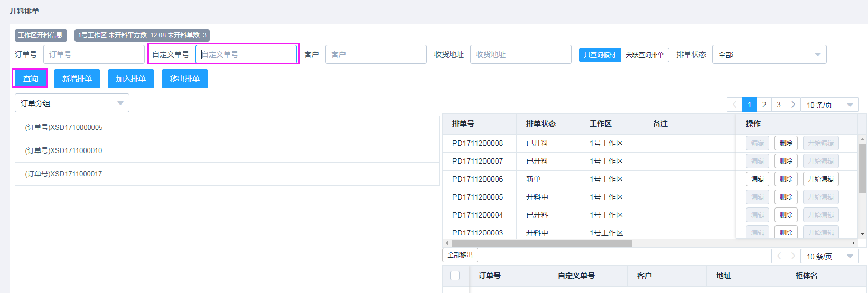The height and width of the screenshot is (293, 868).
Task: Open the 排单状态 dropdown showing 全部
Action: pyautogui.click(x=769, y=55)
